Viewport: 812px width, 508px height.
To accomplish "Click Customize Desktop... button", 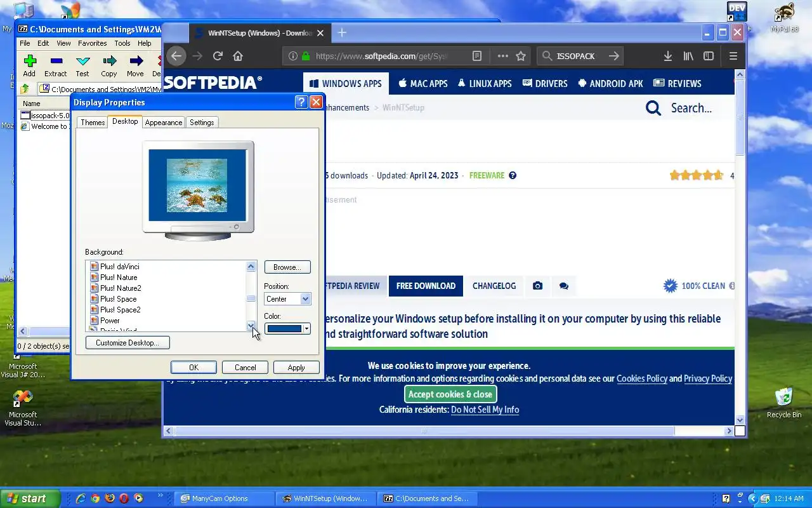I will (x=128, y=343).
